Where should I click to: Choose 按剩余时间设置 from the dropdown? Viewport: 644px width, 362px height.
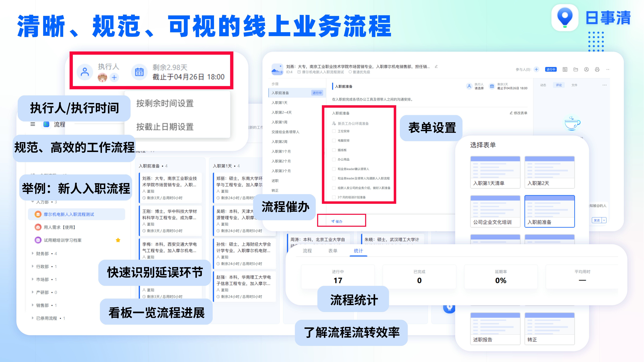coord(165,103)
